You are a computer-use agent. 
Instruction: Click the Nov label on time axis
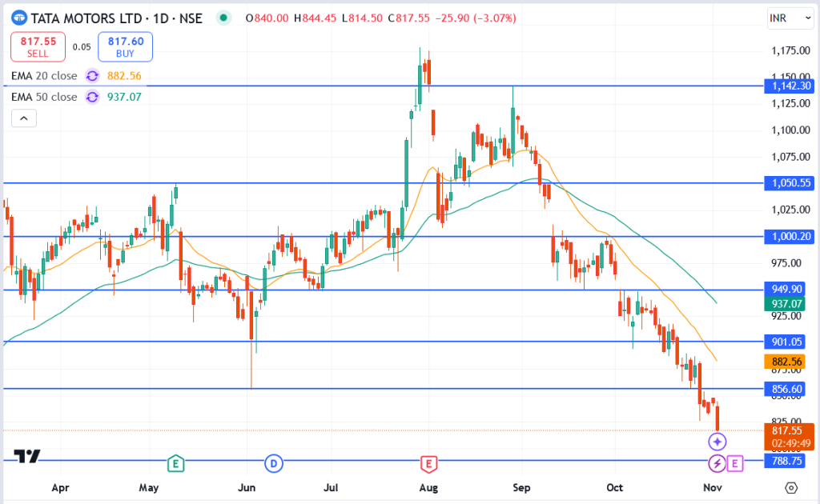pyautogui.click(x=712, y=488)
